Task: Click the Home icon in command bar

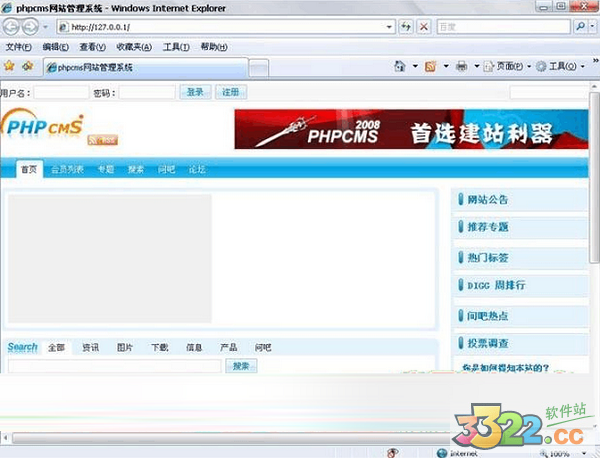Action: point(400,67)
